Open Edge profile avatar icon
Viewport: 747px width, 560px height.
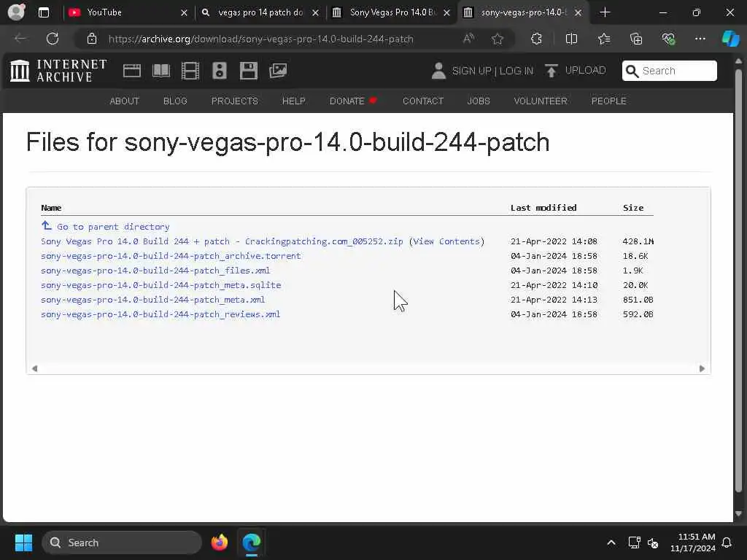17,12
